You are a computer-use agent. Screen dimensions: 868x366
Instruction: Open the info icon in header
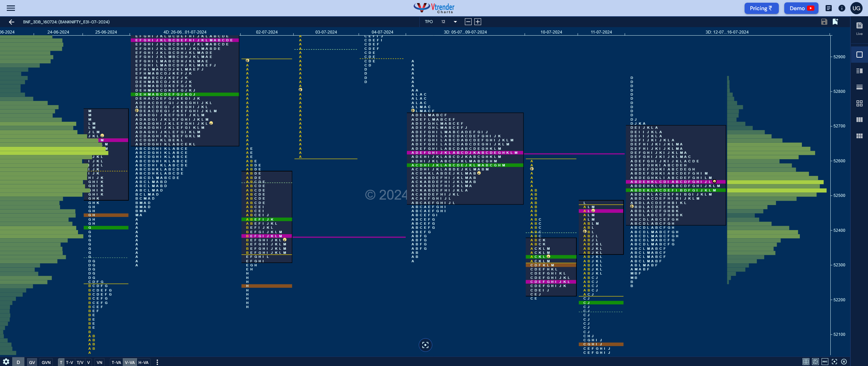[842, 8]
